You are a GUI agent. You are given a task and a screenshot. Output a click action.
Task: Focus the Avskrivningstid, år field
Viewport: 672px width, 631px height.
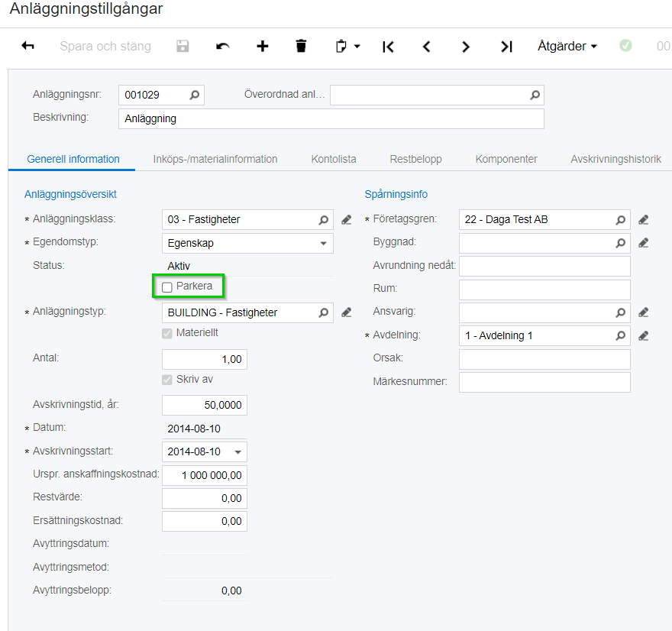pyautogui.click(x=205, y=405)
